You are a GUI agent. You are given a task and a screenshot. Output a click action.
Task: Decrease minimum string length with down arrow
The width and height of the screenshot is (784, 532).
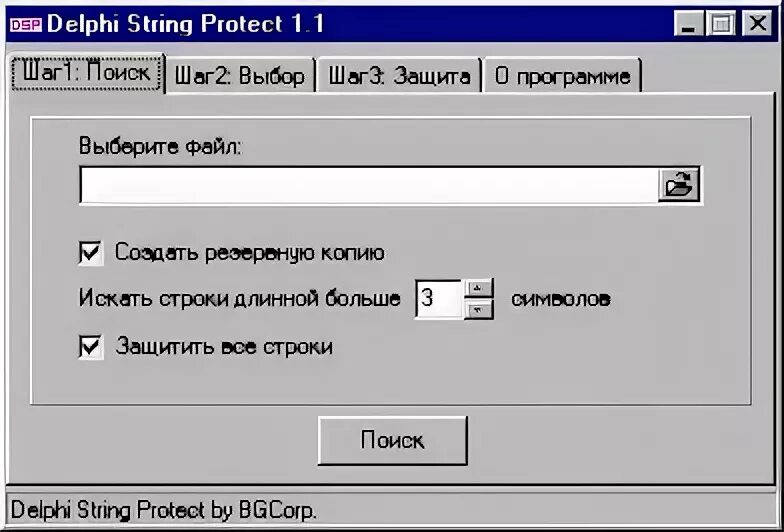pos(478,310)
